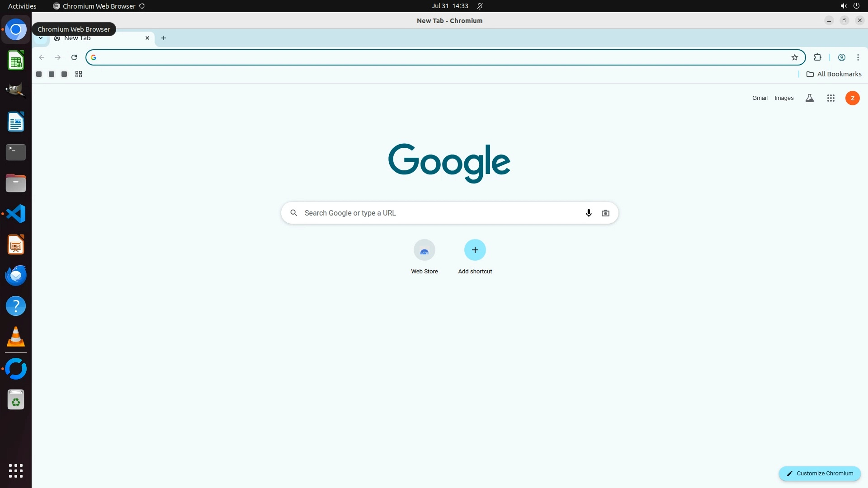Open a new tab with plus button

(x=164, y=38)
